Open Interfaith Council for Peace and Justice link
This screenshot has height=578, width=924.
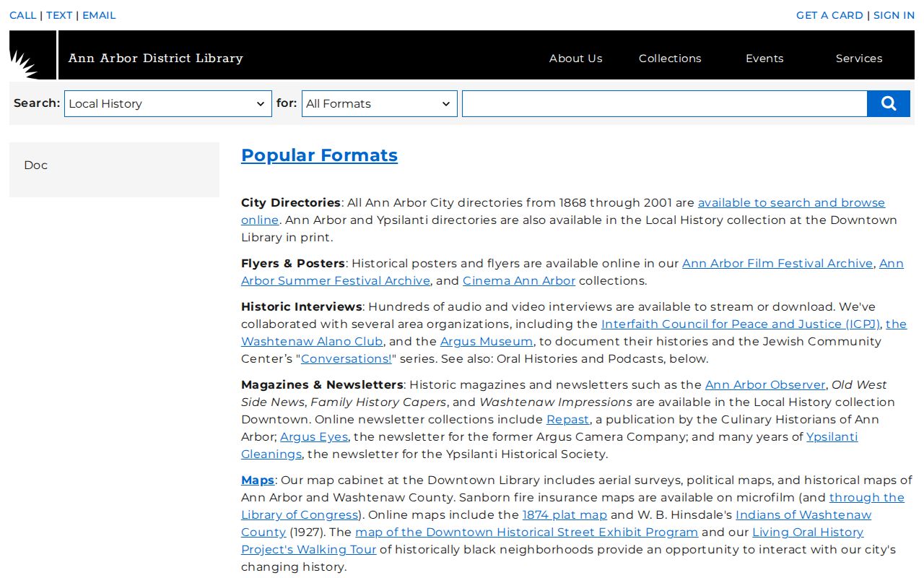click(x=741, y=324)
